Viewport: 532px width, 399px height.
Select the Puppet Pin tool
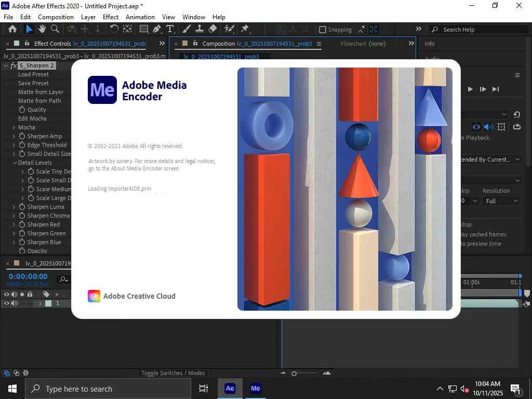click(245, 29)
